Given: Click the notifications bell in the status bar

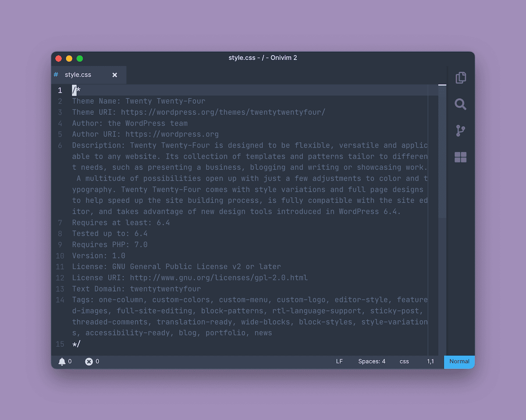Looking at the screenshot, I should point(62,361).
